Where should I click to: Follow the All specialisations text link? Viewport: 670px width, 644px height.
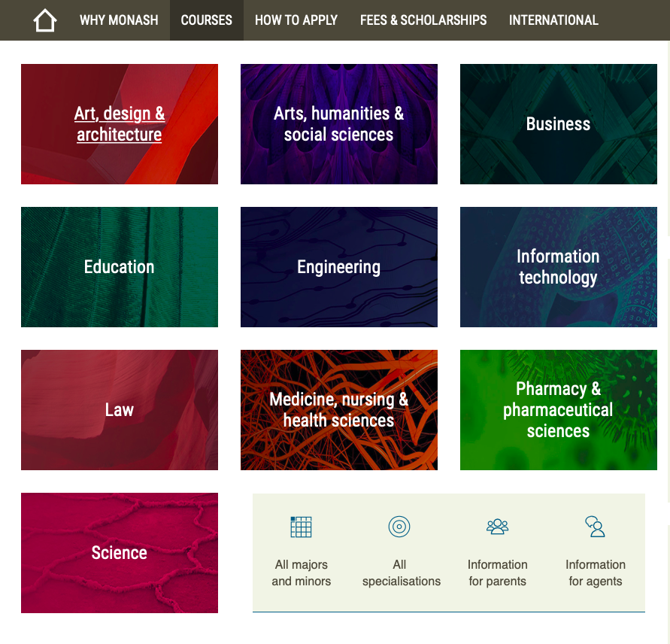tap(402, 573)
